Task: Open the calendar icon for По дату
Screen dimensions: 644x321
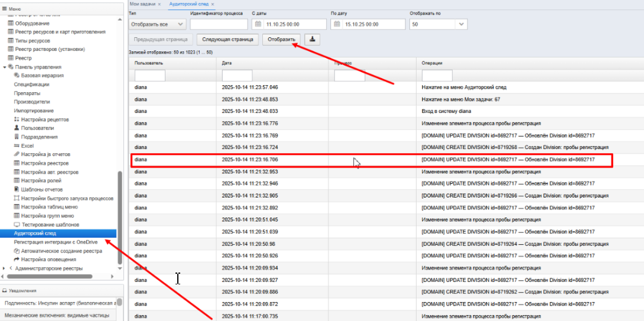Action: (x=337, y=24)
